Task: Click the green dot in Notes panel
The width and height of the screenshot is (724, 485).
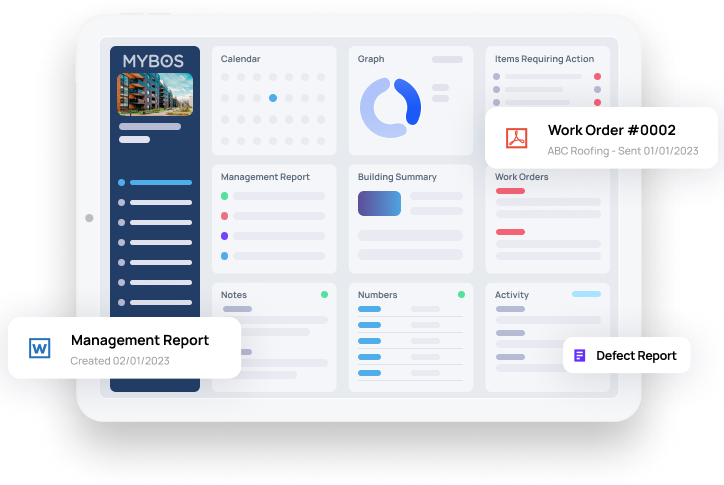Action: pyautogui.click(x=324, y=294)
